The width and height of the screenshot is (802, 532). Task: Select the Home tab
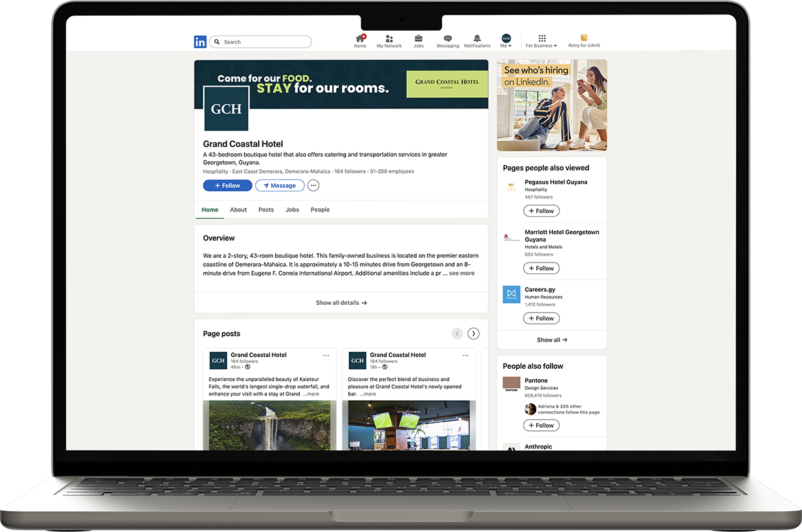pos(210,210)
